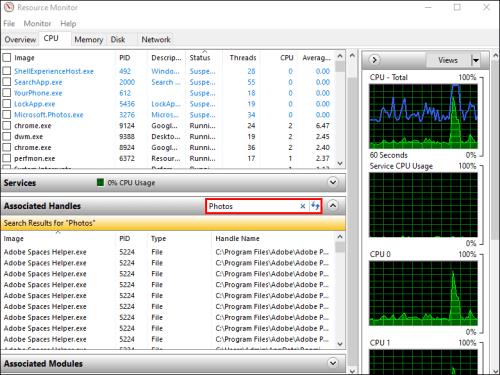Sort processes by Description column header
Screen dimensions: 500x375
166,58
